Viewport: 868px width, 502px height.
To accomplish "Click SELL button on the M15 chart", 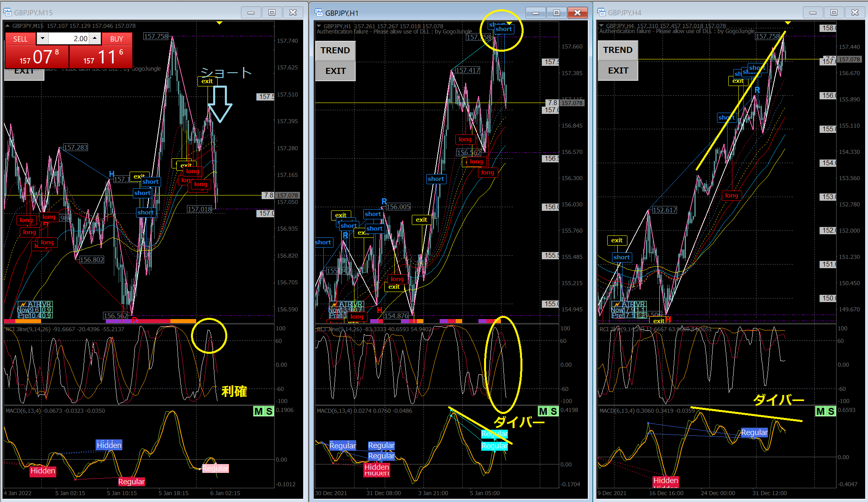I will pyautogui.click(x=20, y=39).
